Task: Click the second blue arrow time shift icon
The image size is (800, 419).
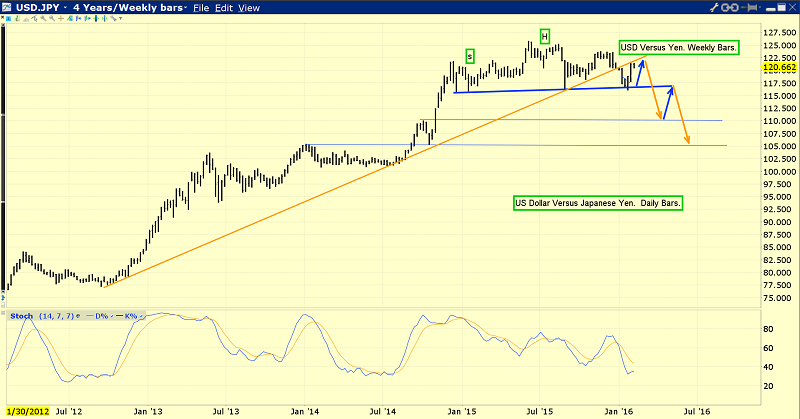Action: 87,18
